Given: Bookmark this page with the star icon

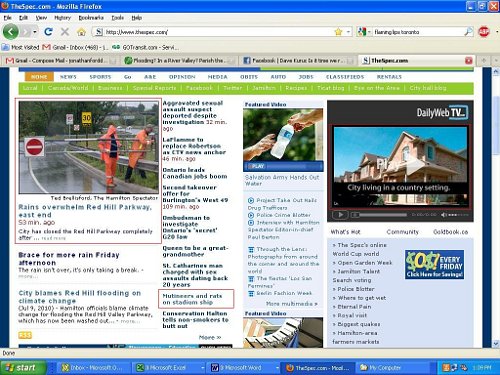Looking at the screenshot, I should [x=338, y=32].
